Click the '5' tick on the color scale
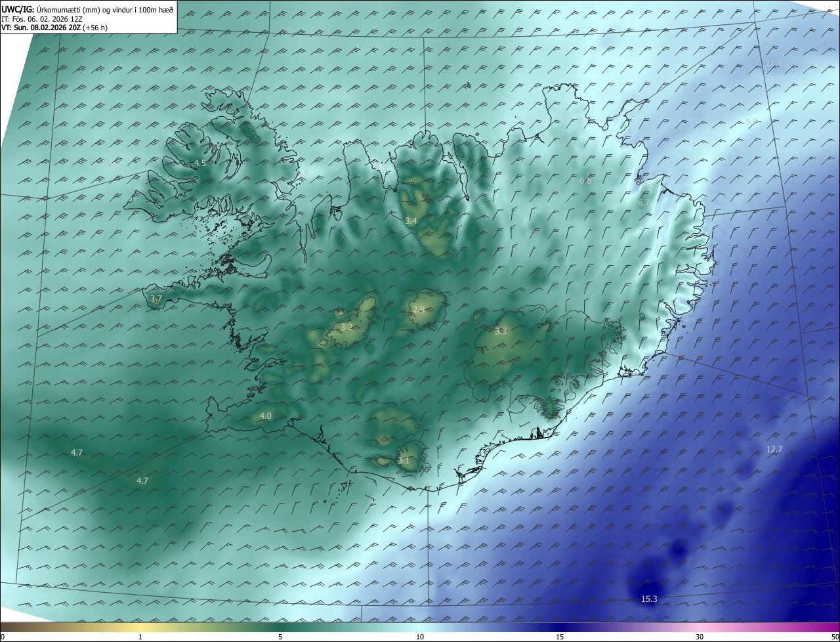840x642 pixels. (x=280, y=637)
